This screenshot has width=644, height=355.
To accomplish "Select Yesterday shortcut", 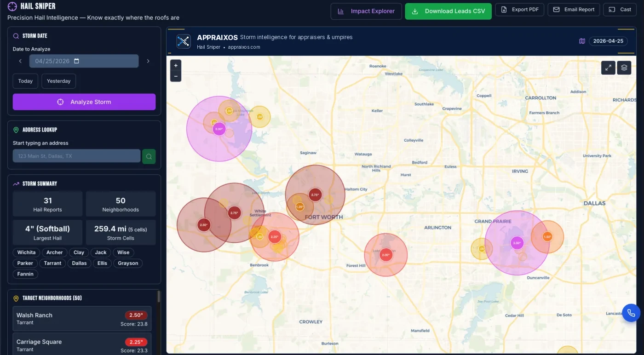I will tap(58, 81).
